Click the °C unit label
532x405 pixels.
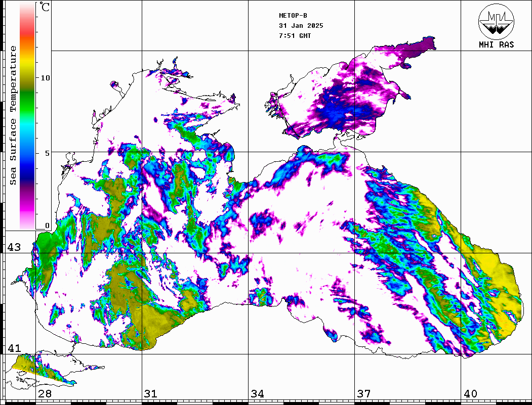coord(45,7)
